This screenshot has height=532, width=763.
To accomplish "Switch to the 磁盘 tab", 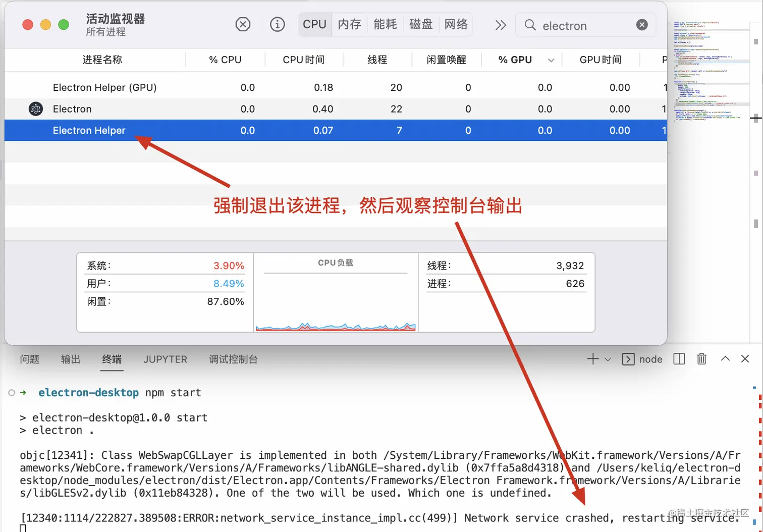I will 421,24.
